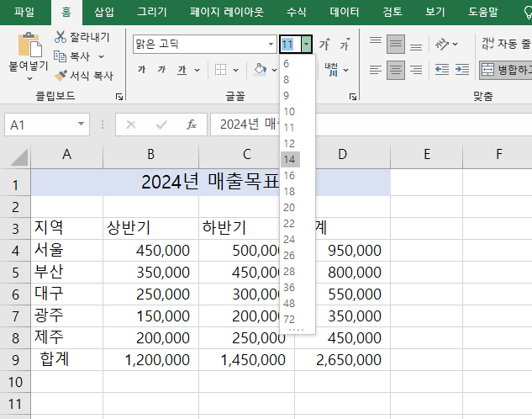Click the Copy (복사) icon
The height and width of the screenshot is (419, 532).
pos(60,56)
